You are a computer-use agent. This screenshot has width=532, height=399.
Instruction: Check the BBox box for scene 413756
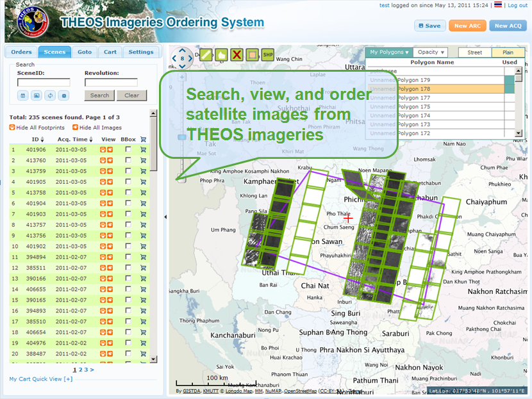tap(128, 235)
